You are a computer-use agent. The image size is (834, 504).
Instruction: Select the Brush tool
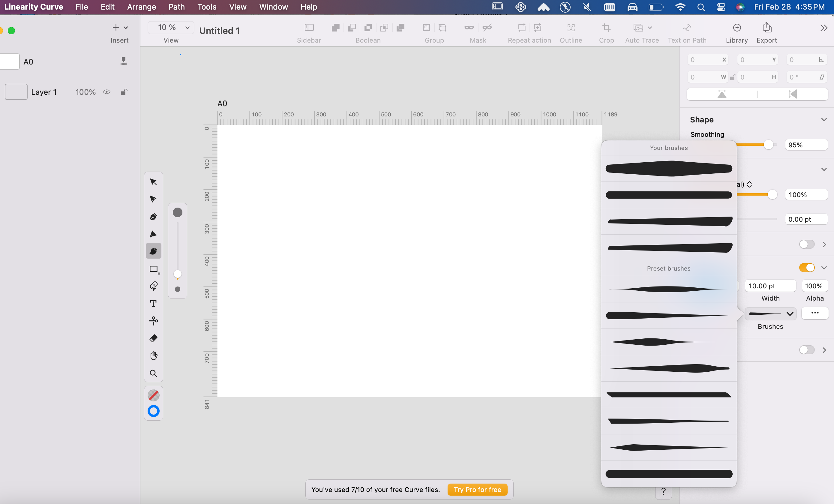point(153,251)
